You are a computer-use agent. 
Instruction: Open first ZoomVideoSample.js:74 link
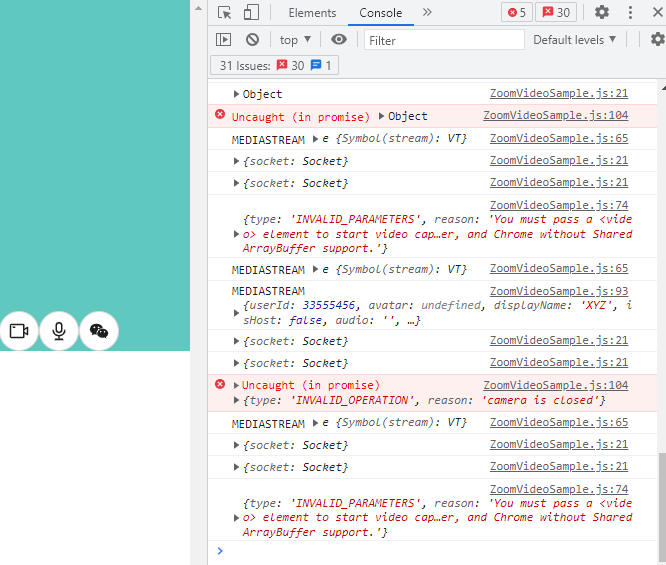tap(559, 205)
